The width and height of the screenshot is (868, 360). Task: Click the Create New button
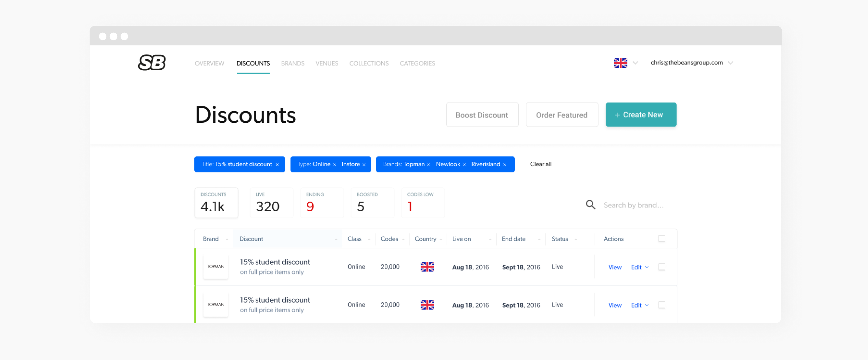(640, 114)
